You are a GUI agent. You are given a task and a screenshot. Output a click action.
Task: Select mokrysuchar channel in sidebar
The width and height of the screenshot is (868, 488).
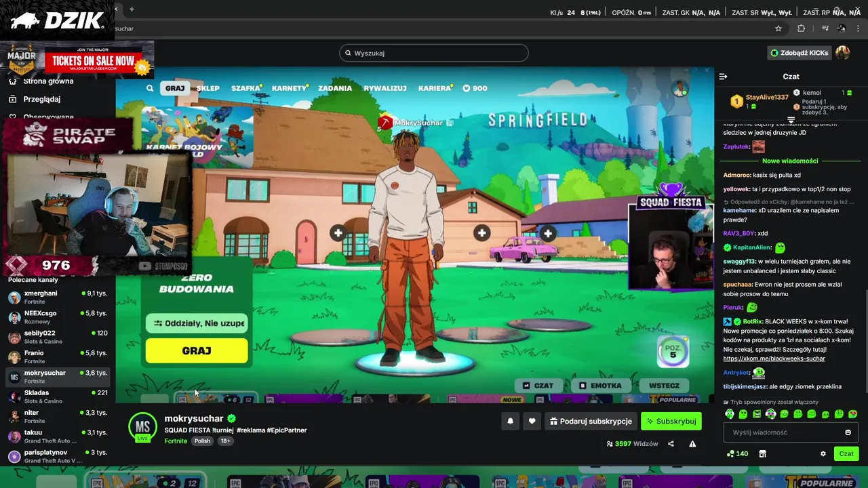pyautogui.click(x=58, y=376)
